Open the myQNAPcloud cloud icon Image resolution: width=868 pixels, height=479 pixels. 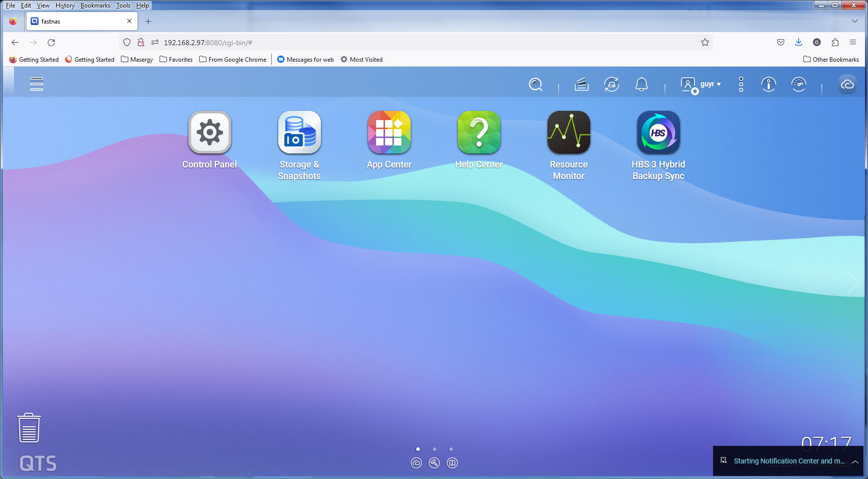[847, 84]
